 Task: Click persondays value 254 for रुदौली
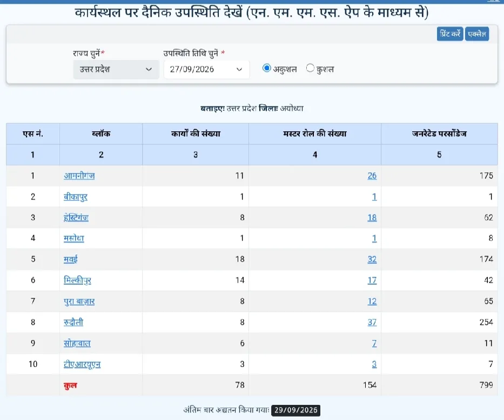point(486,322)
